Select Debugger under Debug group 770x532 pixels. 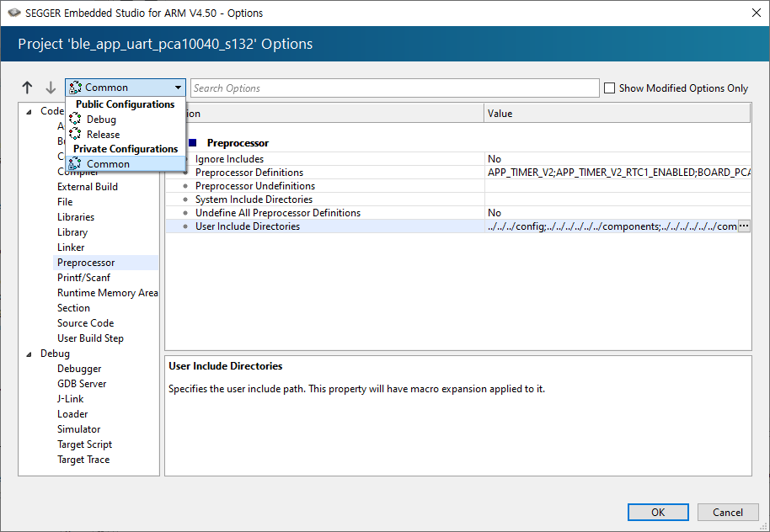click(x=79, y=369)
